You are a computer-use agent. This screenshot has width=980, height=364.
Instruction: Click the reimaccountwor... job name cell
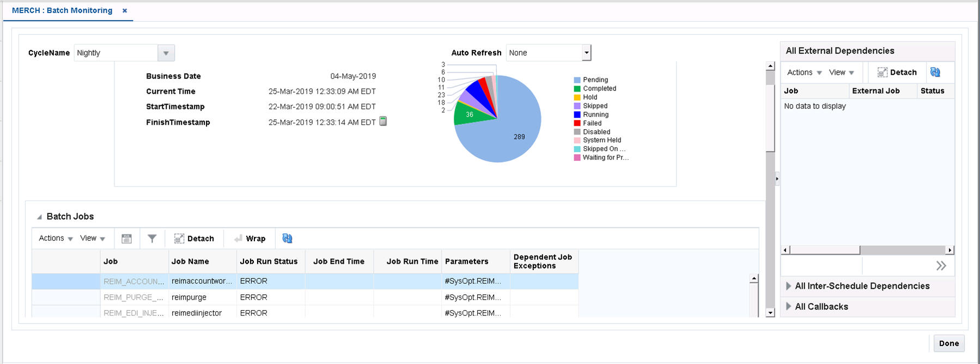point(203,281)
